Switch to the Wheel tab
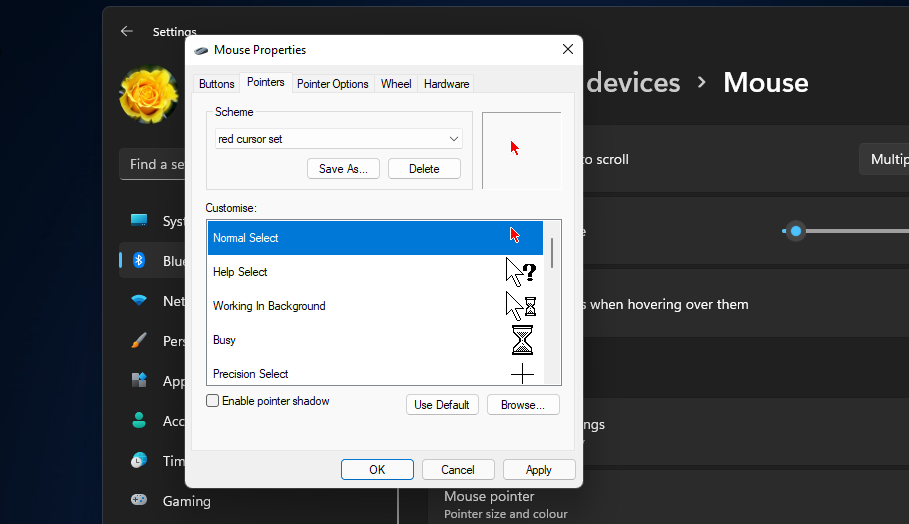Viewport: 909px width, 524px height. [x=396, y=84]
